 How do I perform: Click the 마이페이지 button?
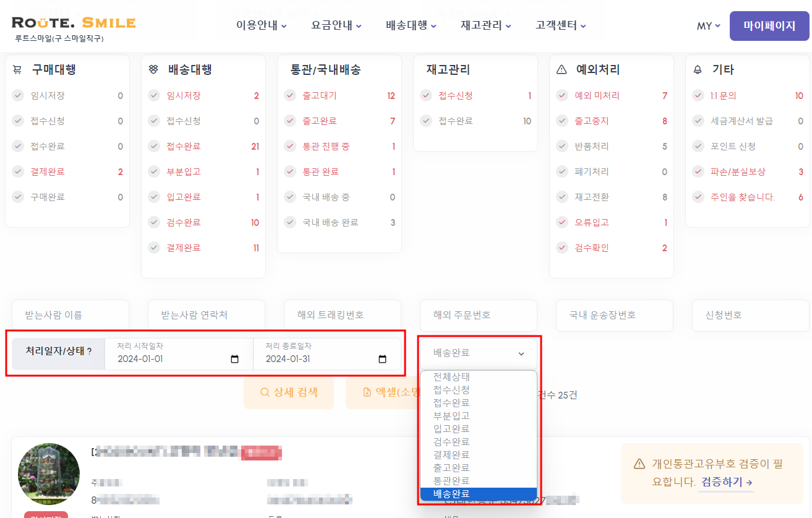(769, 26)
